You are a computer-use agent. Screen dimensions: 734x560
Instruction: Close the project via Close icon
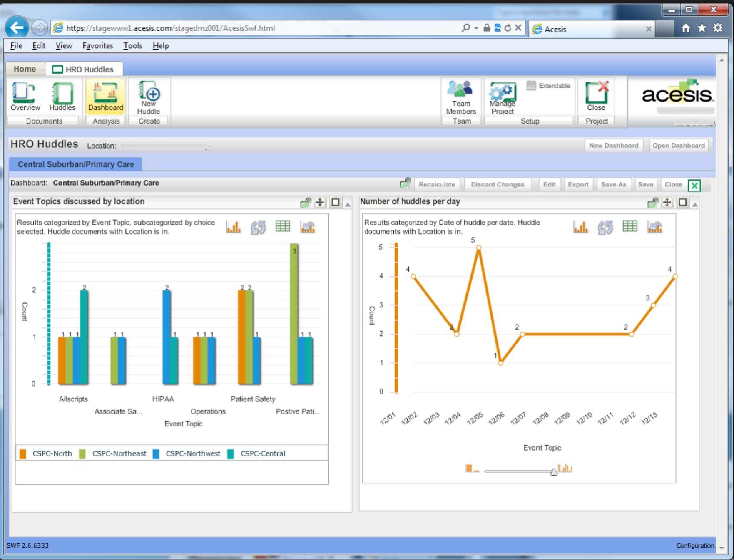596,97
